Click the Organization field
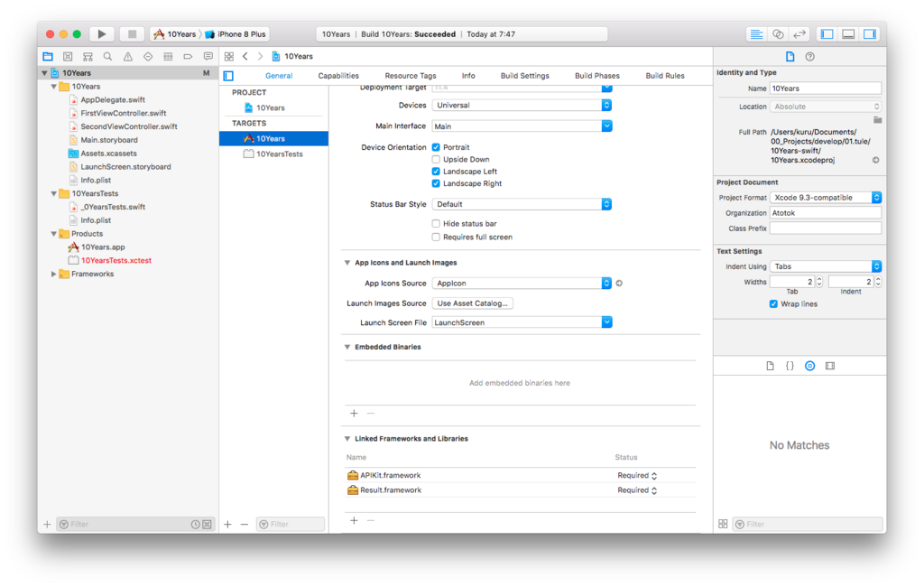 click(x=826, y=213)
